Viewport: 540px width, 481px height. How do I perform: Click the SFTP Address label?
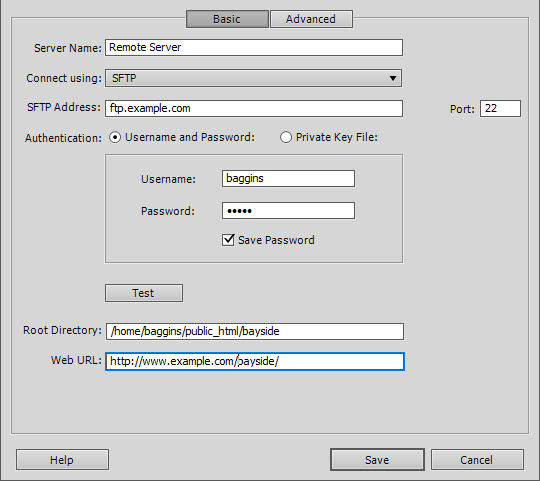click(64, 107)
